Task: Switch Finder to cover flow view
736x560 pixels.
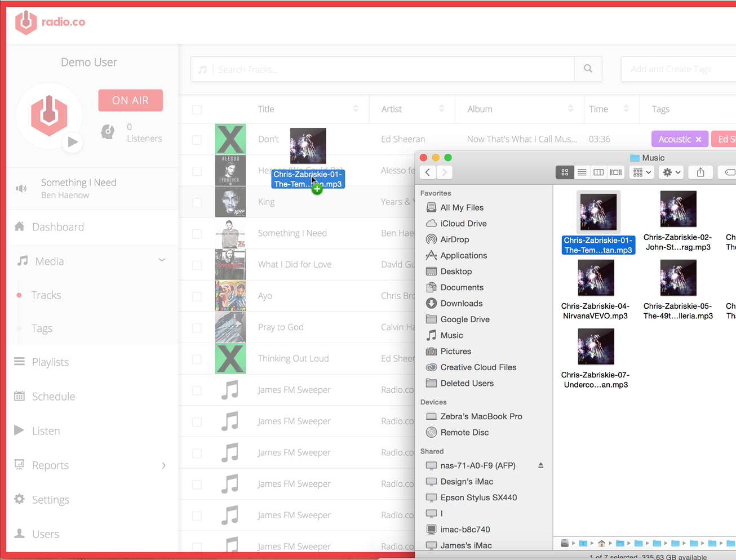Action: coord(616,172)
